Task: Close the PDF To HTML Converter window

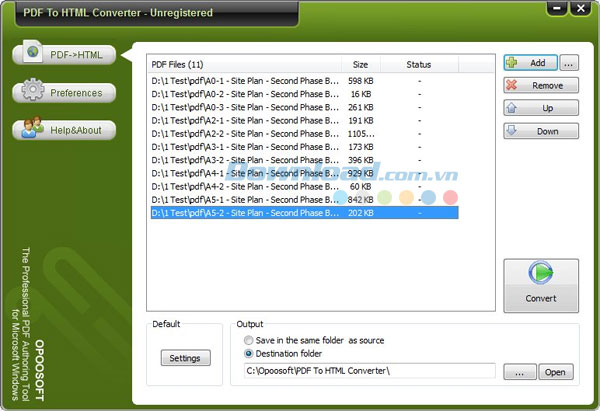Action: [x=580, y=8]
